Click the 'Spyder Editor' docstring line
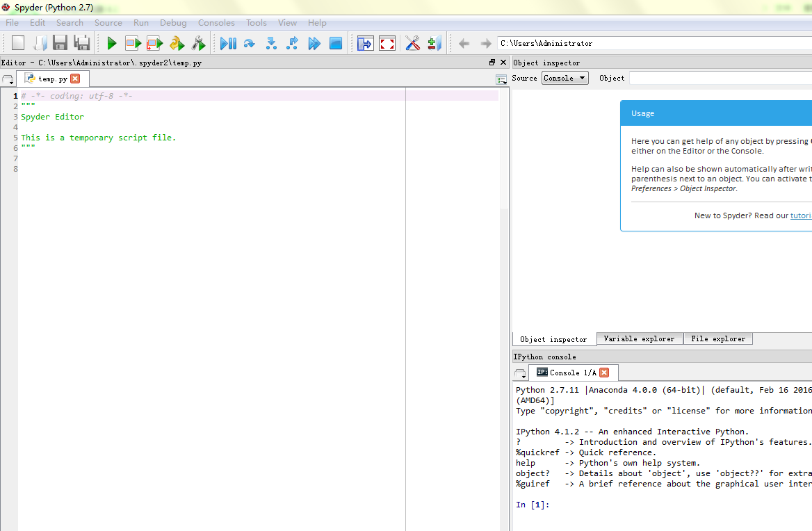The image size is (812, 531). pyautogui.click(x=52, y=117)
